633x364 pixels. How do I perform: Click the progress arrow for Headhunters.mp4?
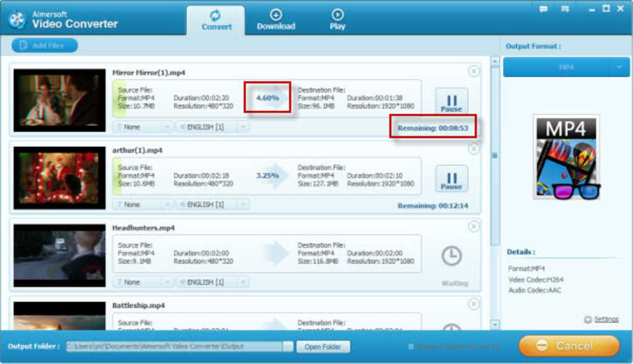(277, 252)
